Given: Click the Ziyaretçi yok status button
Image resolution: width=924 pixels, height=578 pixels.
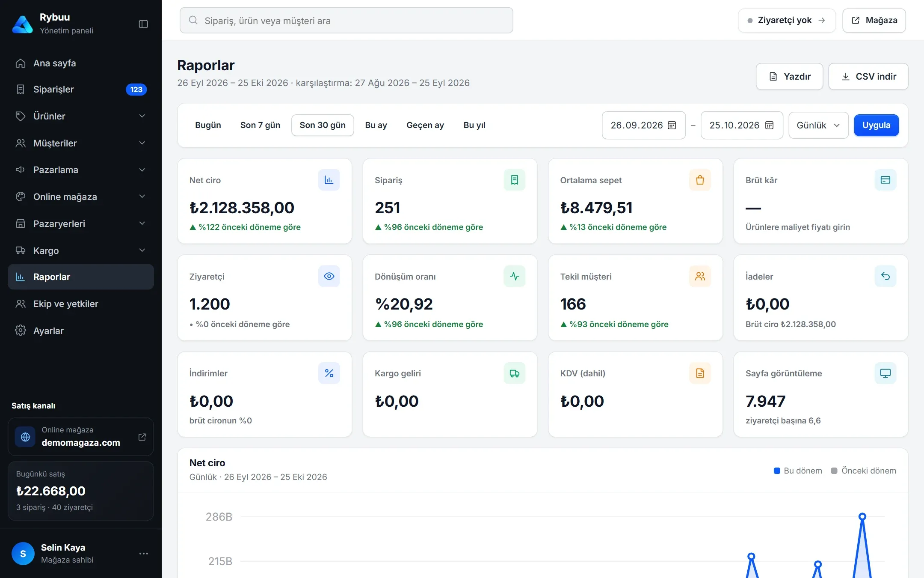Looking at the screenshot, I should (x=787, y=20).
